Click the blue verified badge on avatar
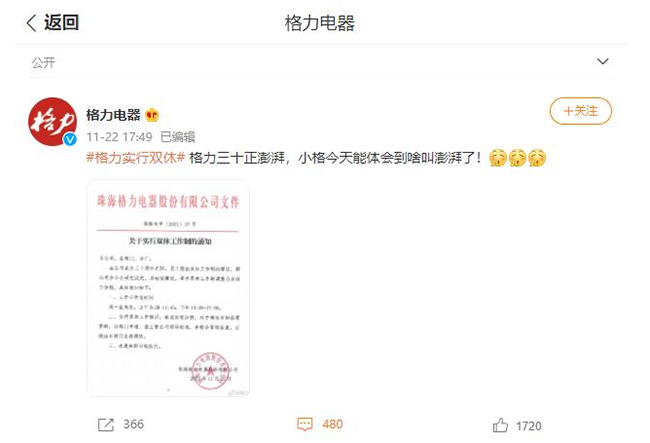This screenshot has width=650, height=443. [x=70, y=139]
